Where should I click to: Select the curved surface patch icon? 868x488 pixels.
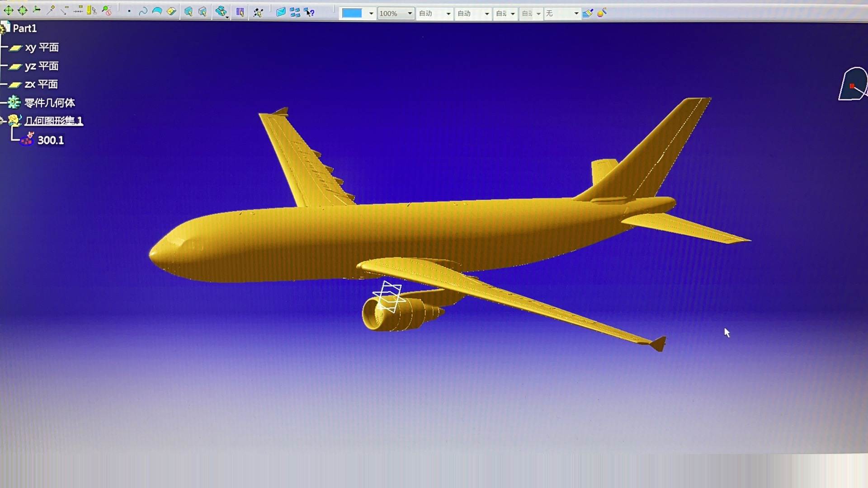tap(157, 11)
